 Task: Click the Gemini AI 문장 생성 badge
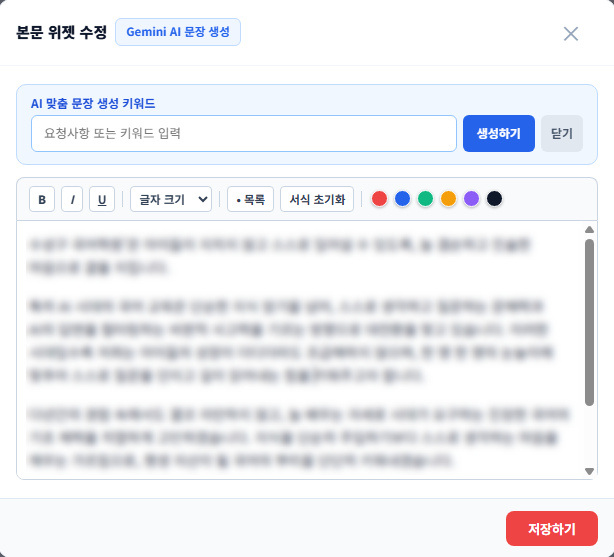point(178,32)
